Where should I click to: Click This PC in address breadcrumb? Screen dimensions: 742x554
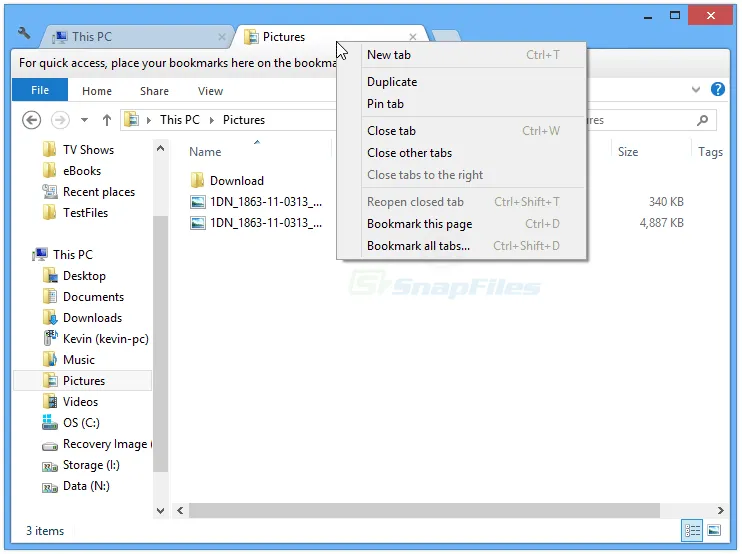click(180, 120)
